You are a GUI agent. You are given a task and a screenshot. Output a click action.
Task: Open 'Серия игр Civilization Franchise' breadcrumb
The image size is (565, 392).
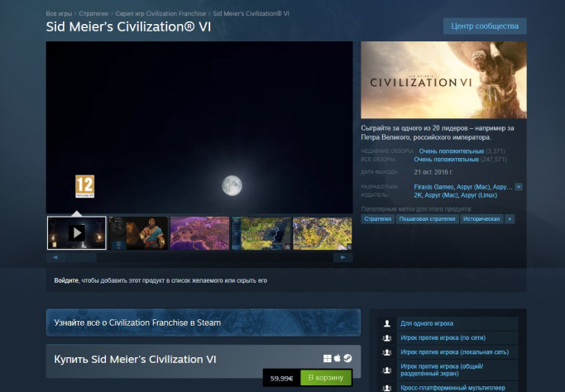[x=160, y=14]
